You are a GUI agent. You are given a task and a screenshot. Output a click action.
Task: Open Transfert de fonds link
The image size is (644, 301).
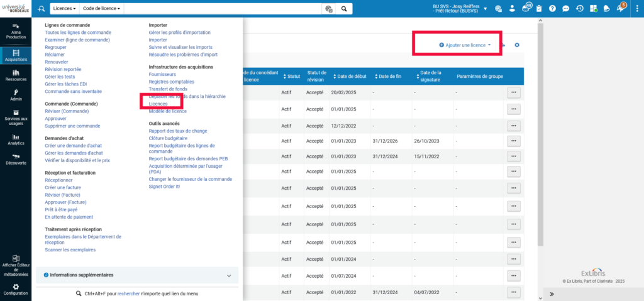point(168,89)
